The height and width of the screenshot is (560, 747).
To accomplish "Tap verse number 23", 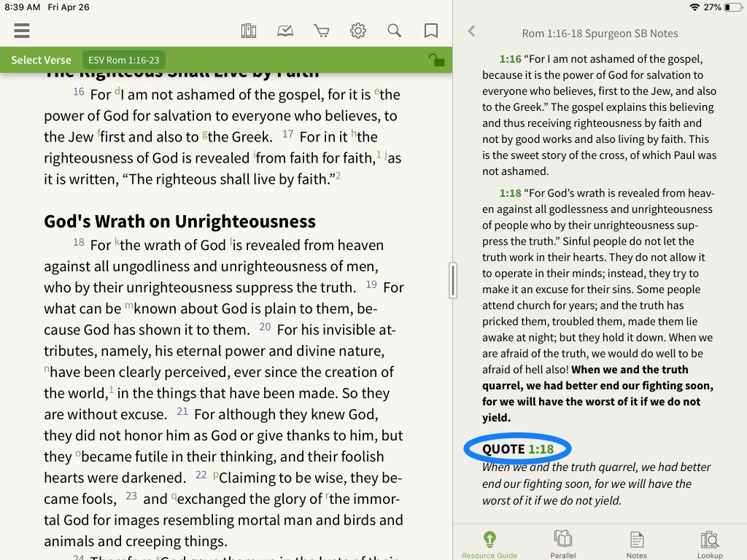I will coord(131,496).
